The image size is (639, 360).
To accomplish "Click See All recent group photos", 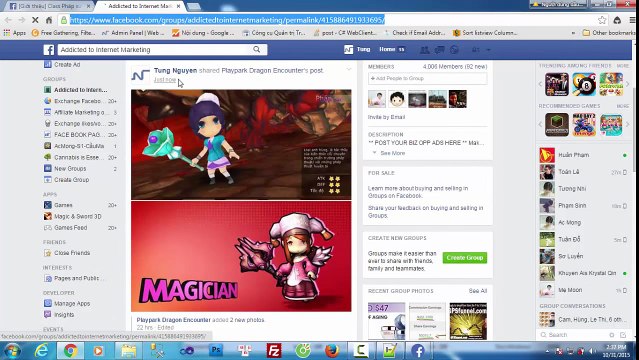I will (478, 291).
